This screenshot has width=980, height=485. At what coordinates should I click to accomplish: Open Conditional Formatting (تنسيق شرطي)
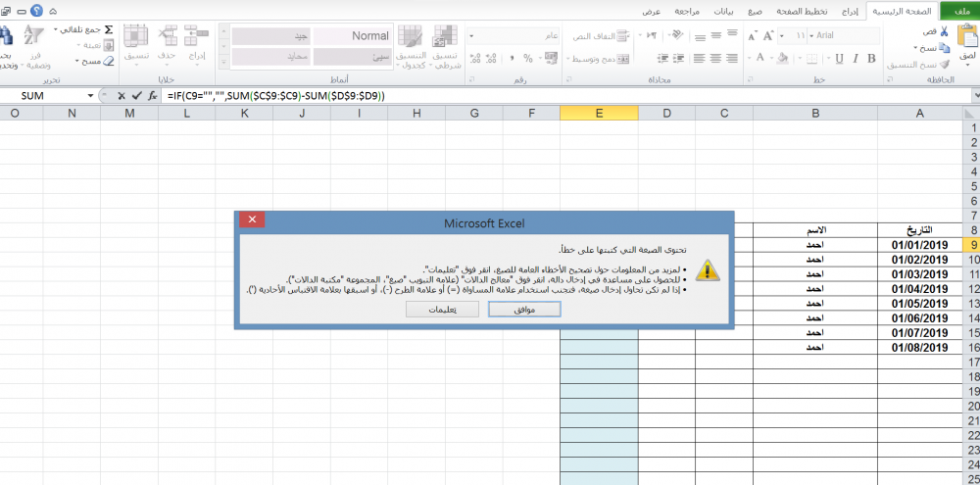click(x=446, y=47)
